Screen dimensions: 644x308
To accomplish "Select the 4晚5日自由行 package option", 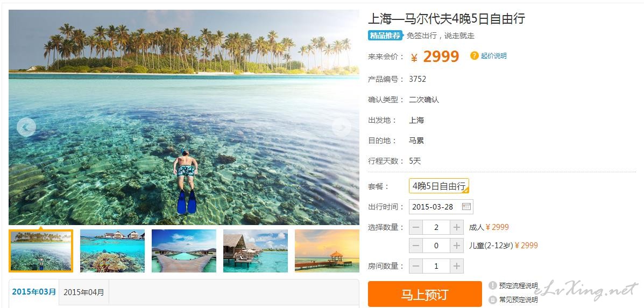I will pyautogui.click(x=439, y=186).
